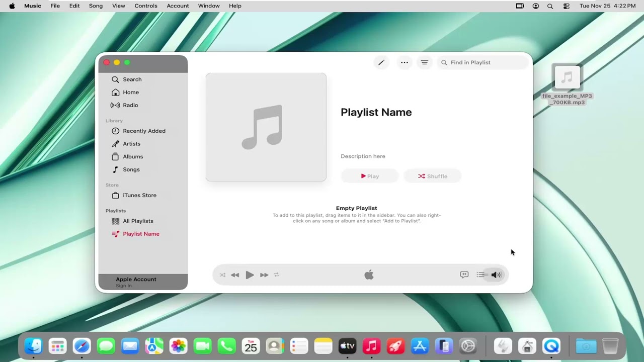This screenshot has height=362, width=644.
Task: Open the Apple menu
Action: tap(12, 6)
